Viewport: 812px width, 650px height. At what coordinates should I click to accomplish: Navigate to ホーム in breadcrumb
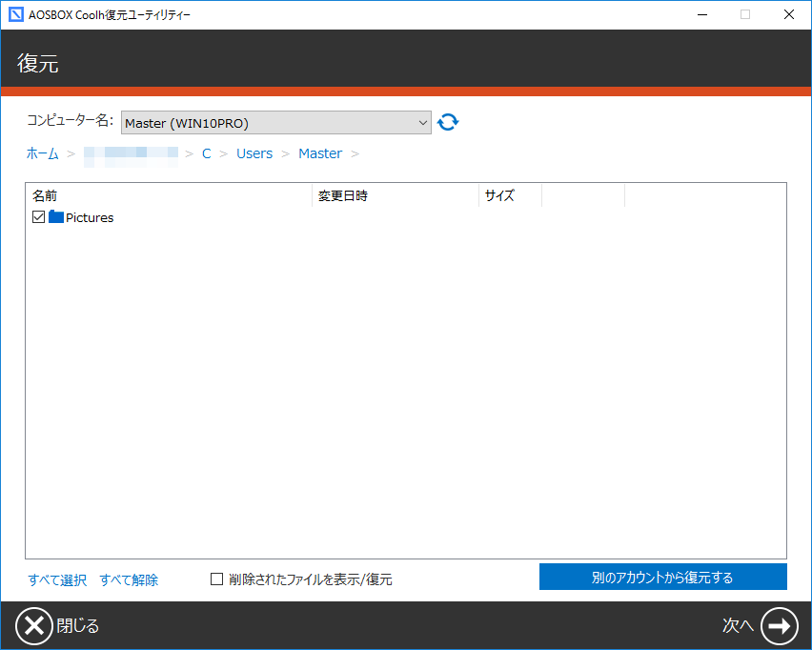(42, 153)
